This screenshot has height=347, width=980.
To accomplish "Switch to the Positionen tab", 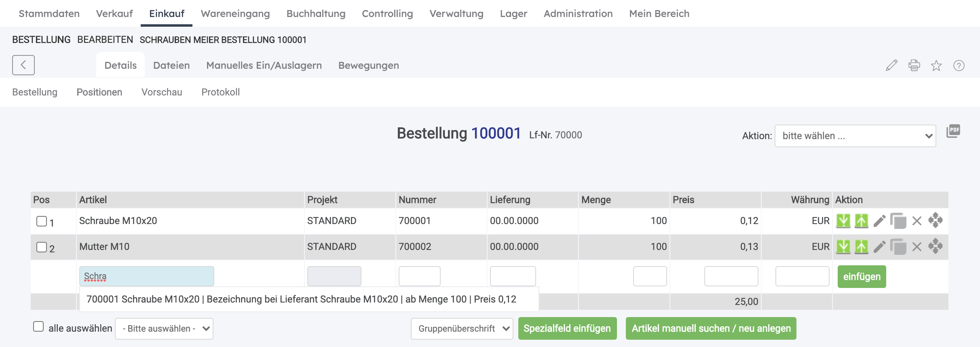I will click(x=99, y=92).
